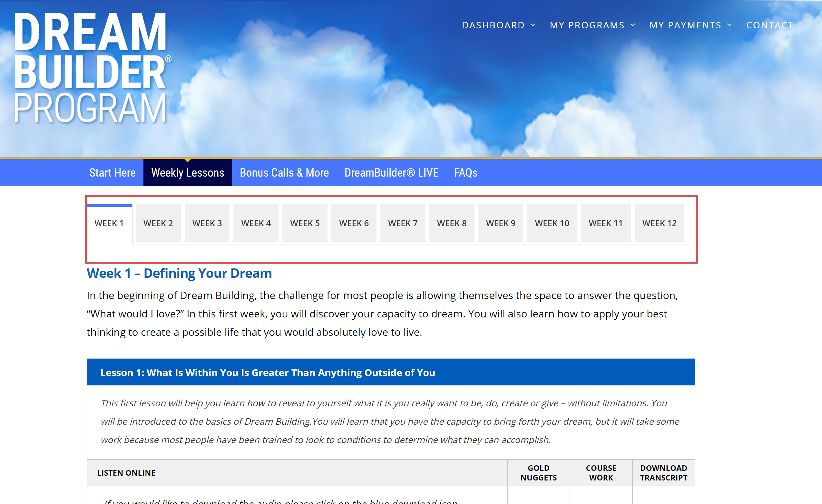Expand the MY PROGRAMS menu
822x504 pixels.
(587, 25)
